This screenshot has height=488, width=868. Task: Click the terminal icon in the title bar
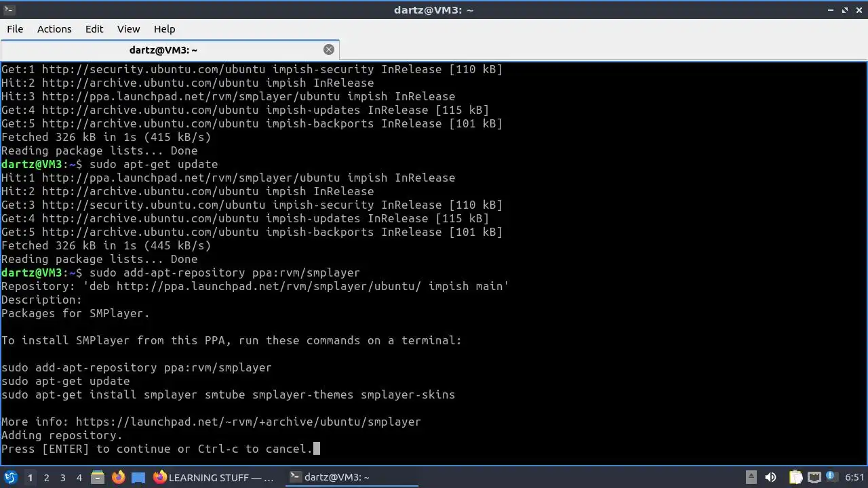coord(8,9)
